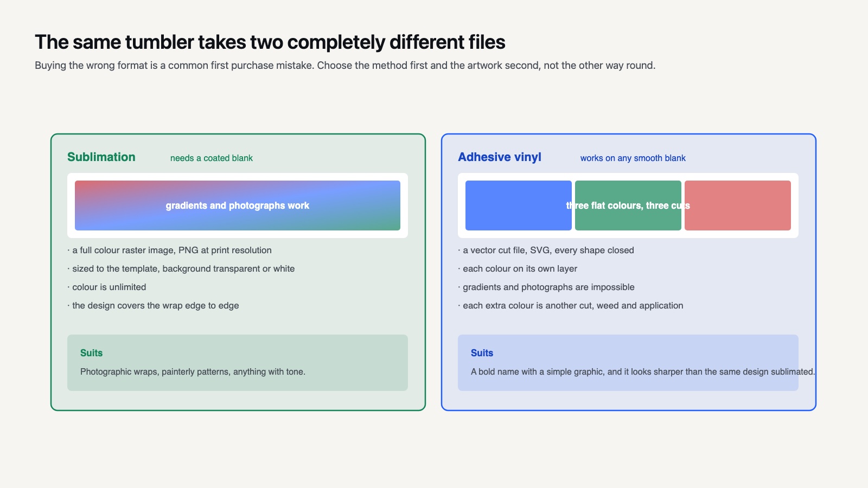Click the green Suits box for sublimation
Image resolution: width=868 pixels, height=488 pixels.
coord(238,363)
